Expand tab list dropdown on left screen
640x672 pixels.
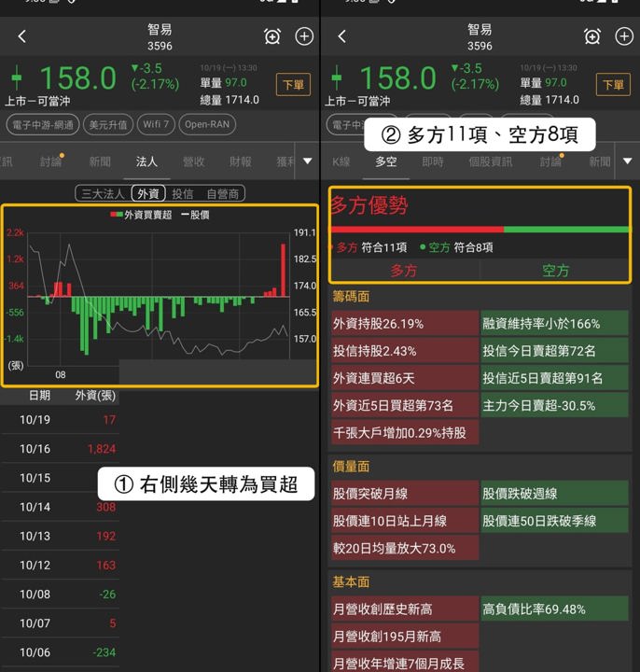308,161
